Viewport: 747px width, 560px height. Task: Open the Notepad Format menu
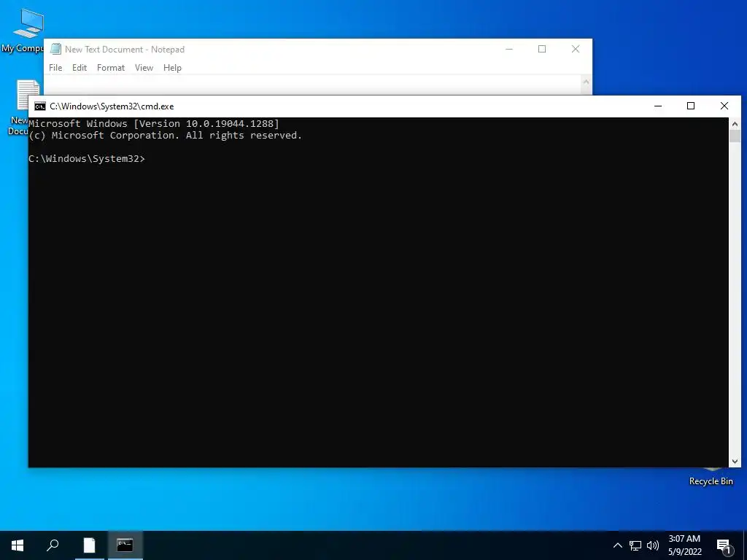point(111,68)
